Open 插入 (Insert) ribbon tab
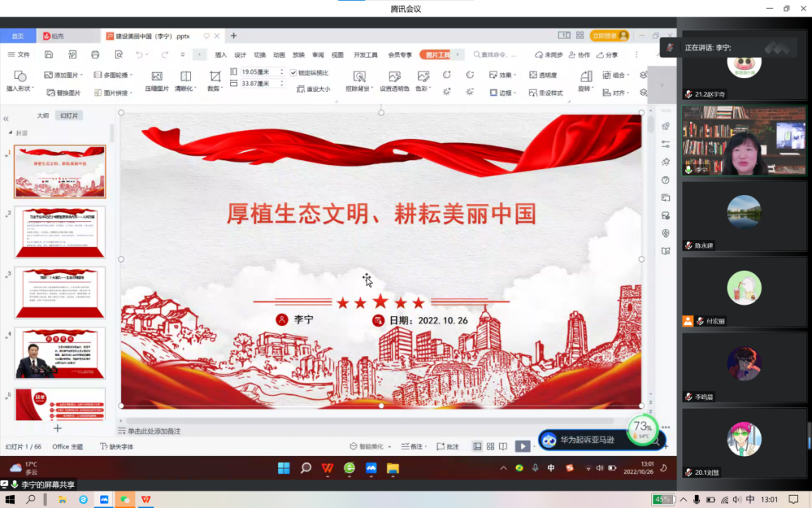 pos(220,55)
